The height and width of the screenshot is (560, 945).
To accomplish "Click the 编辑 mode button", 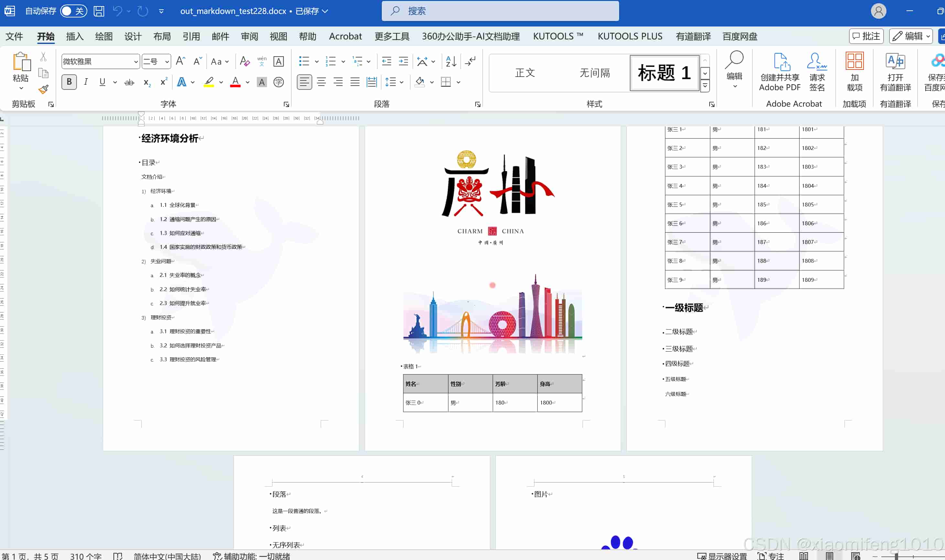I will coord(911,36).
